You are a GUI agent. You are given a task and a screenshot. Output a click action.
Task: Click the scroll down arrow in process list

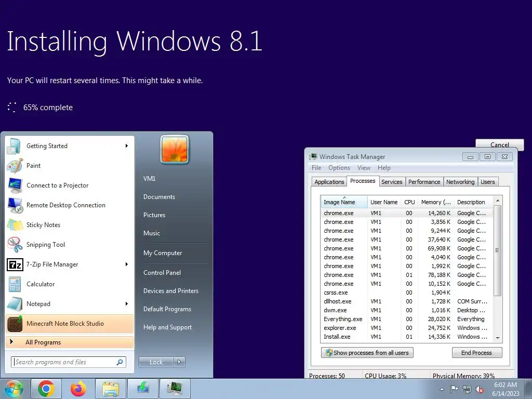click(x=497, y=338)
